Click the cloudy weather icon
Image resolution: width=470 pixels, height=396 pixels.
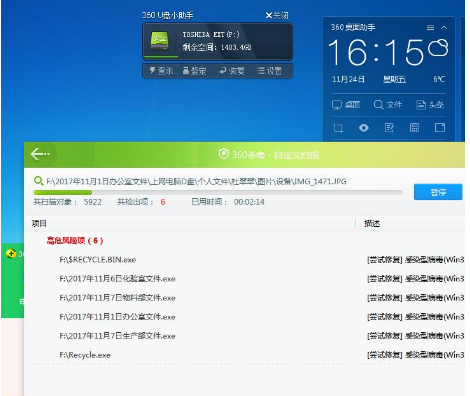click(x=438, y=48)
